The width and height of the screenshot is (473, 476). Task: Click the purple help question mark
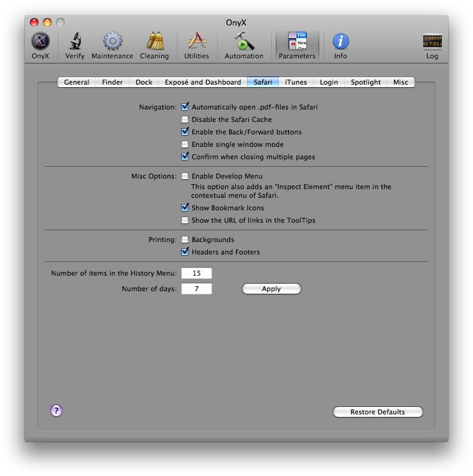[x=56, y=411]
